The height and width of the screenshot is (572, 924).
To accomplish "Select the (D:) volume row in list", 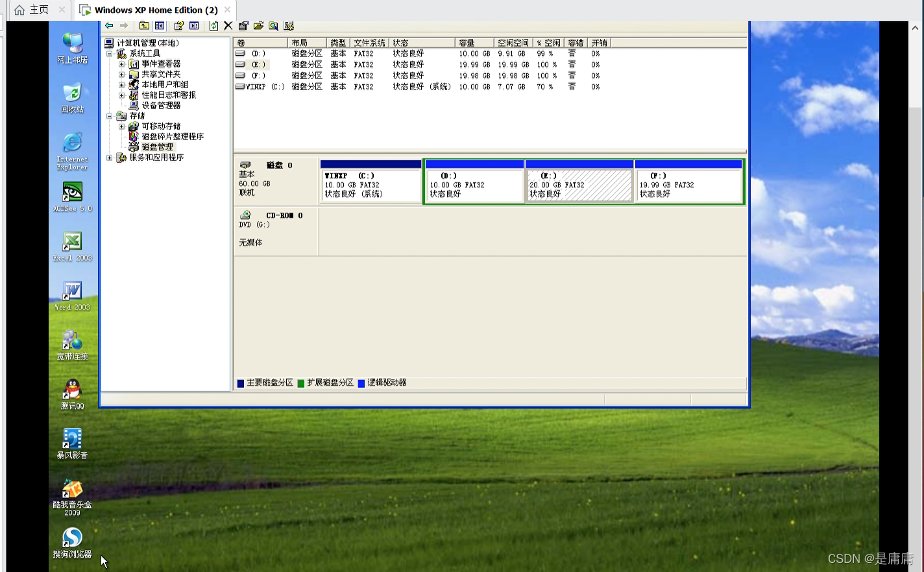I will point(490,54).
